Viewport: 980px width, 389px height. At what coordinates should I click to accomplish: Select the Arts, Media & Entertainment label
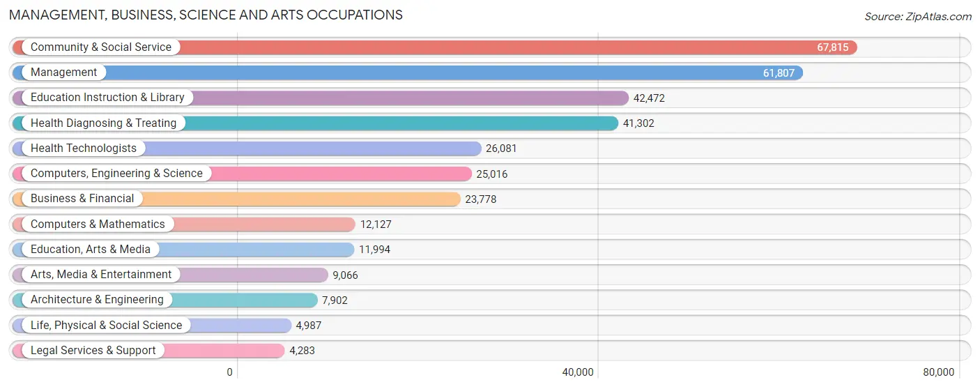pos(101,274)
